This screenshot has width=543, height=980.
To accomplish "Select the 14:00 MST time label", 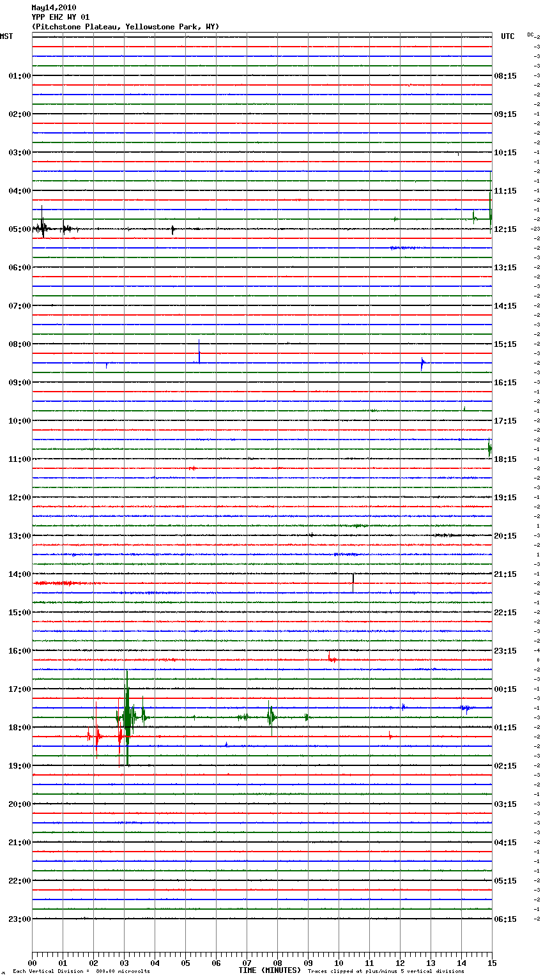I will click(x=20, y=574).
